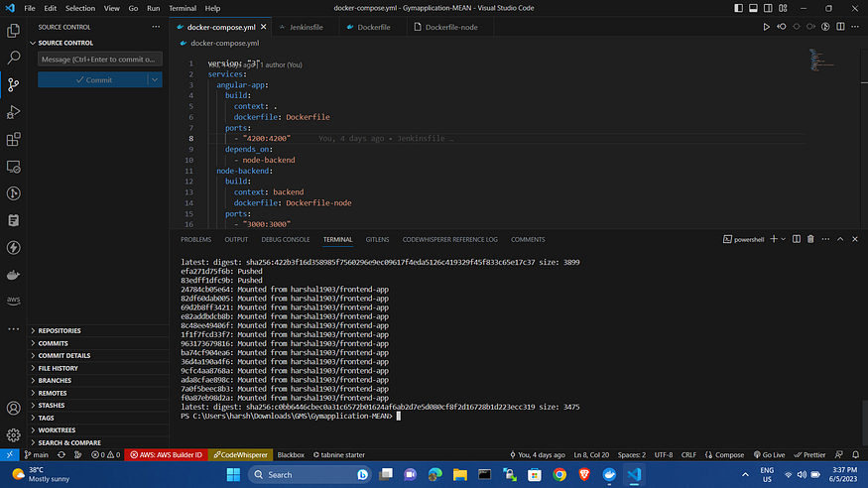Click the split editor right icon
The width and height of the screenshot is (868, 488).
tap(840, 27)
